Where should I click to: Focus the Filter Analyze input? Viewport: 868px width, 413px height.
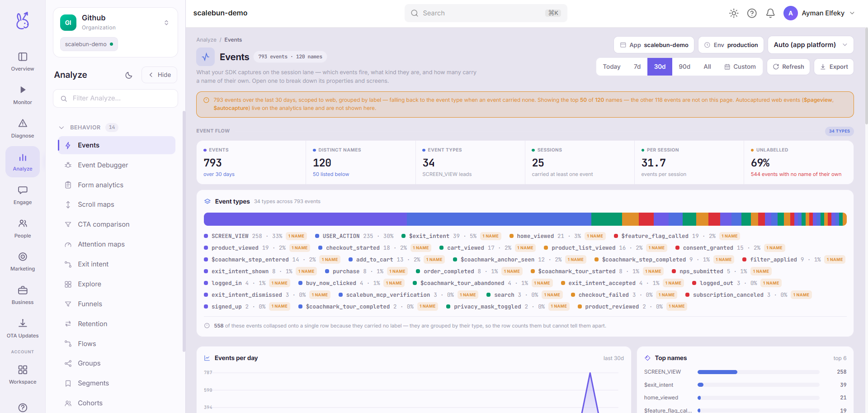click(115, 98)
